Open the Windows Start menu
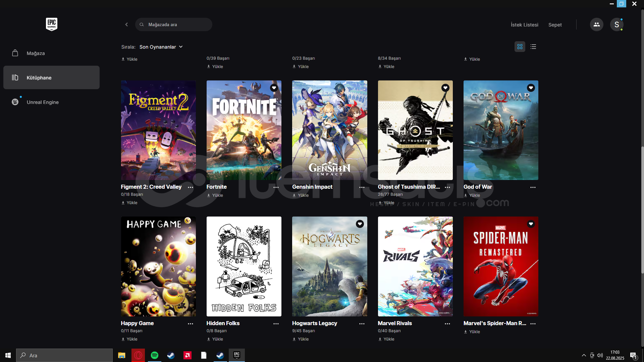This screenshot has height=362, width=644. (8, 355)
